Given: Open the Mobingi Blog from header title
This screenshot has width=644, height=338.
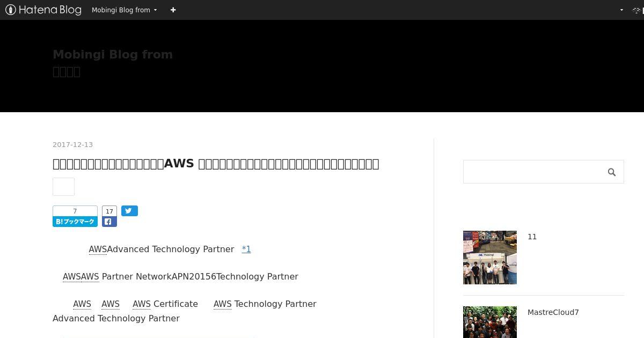Looking at the screenshot, I should pos(113,55).
